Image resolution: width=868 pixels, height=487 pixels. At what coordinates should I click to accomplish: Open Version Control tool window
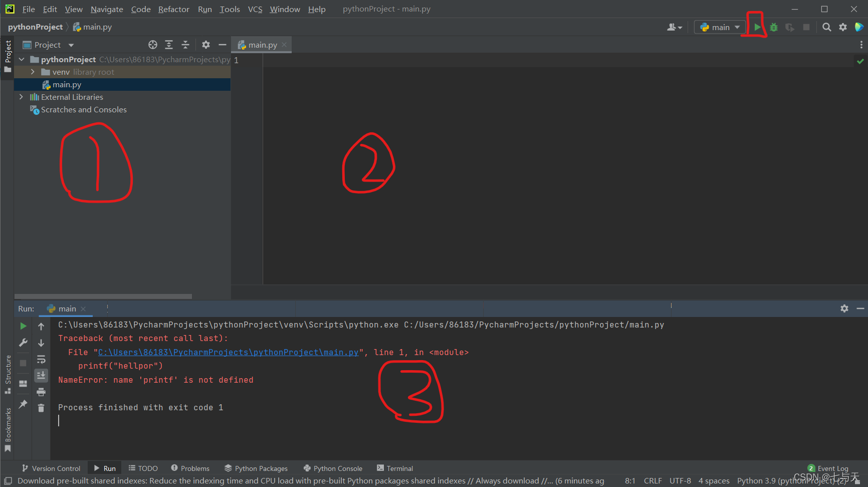(x=51, y=468)
